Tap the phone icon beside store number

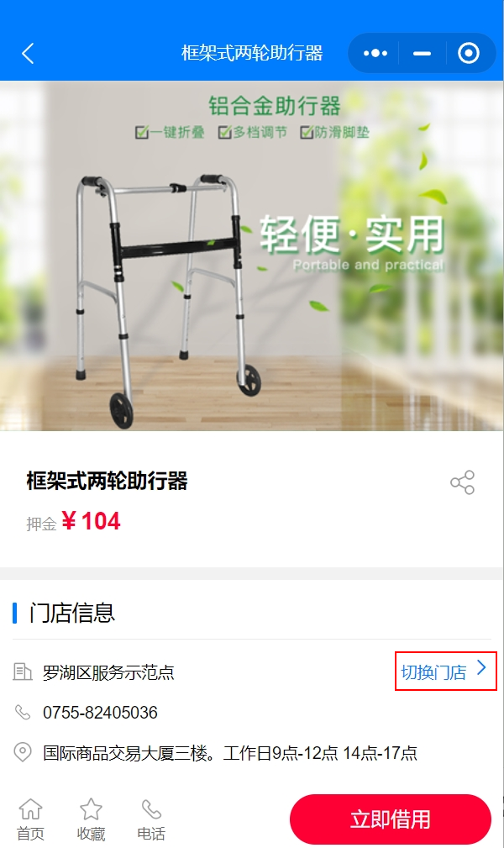pos(22,712)
